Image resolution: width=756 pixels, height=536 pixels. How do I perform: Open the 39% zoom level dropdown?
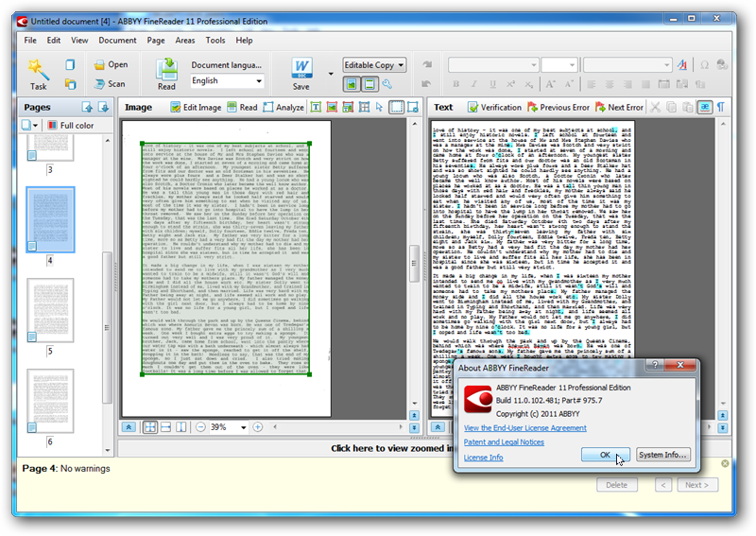(x=244, y=427)
